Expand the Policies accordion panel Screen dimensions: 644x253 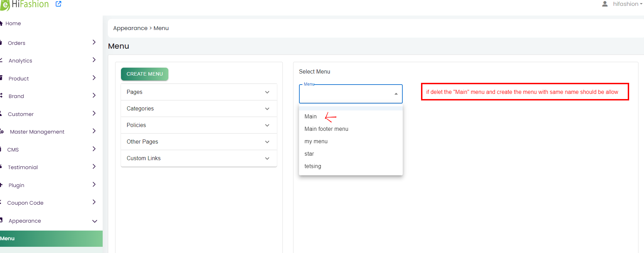199,125
